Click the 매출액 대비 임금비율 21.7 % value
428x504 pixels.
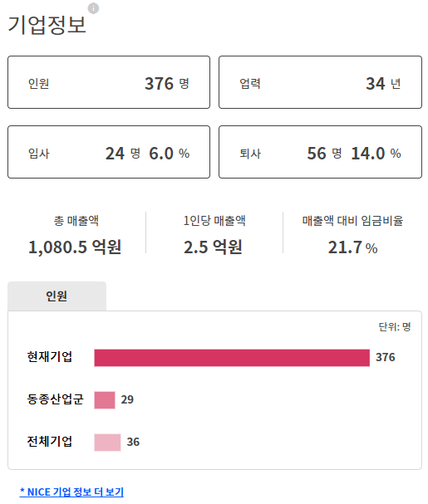352,247
